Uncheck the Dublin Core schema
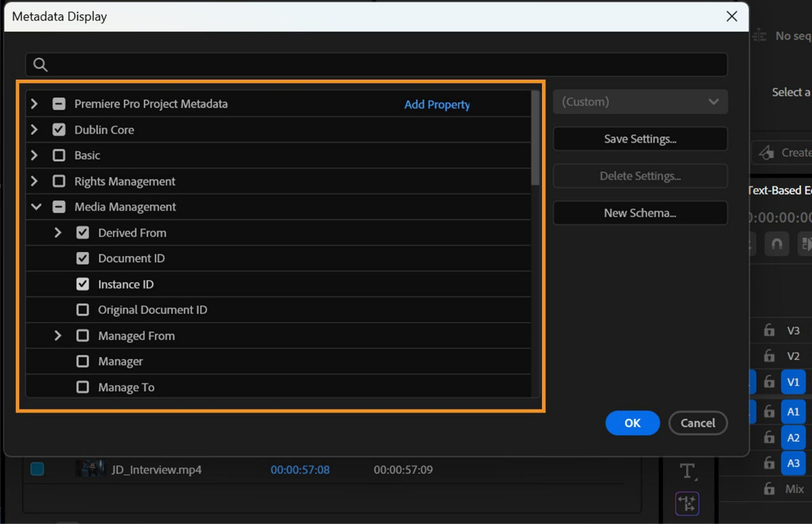The image size is (812, 524). [x=59, y=129]
